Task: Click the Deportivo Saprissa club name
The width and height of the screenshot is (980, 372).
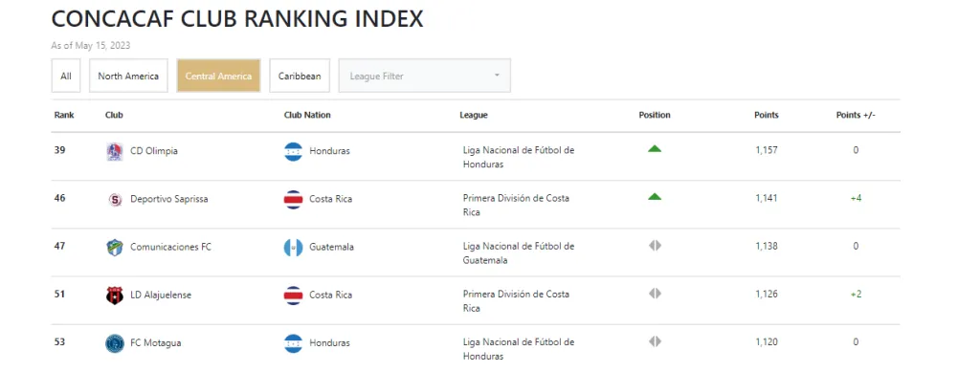Action: (168, 199)
